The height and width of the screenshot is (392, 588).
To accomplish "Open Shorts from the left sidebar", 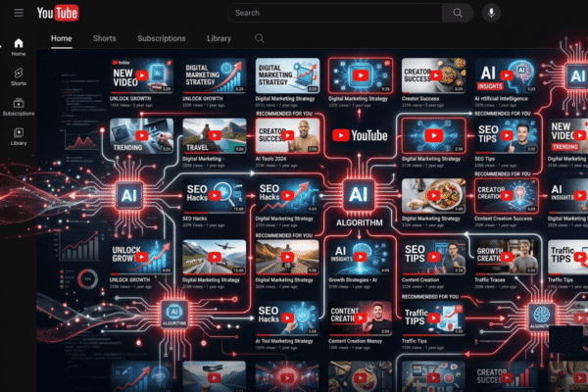I will click(19, 76).
